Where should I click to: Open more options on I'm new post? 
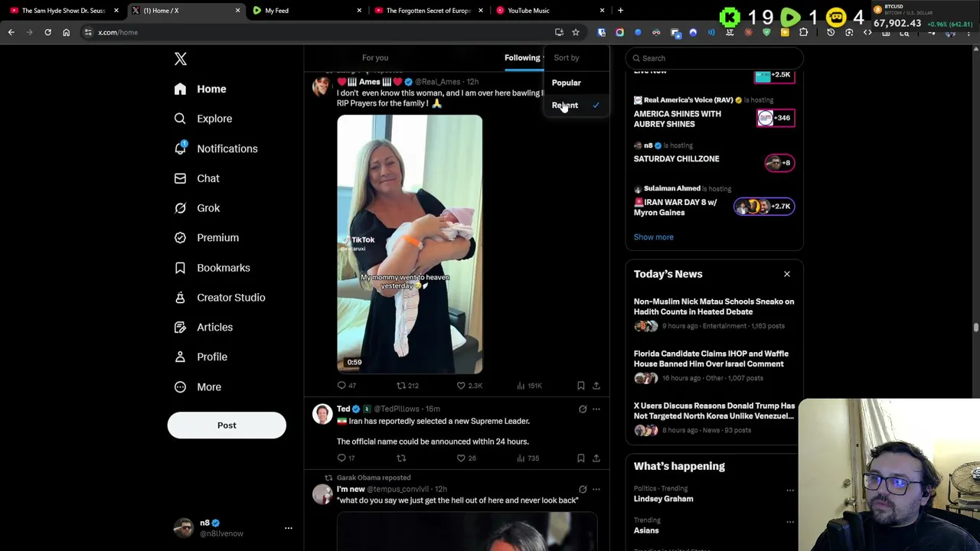[596, 490]
